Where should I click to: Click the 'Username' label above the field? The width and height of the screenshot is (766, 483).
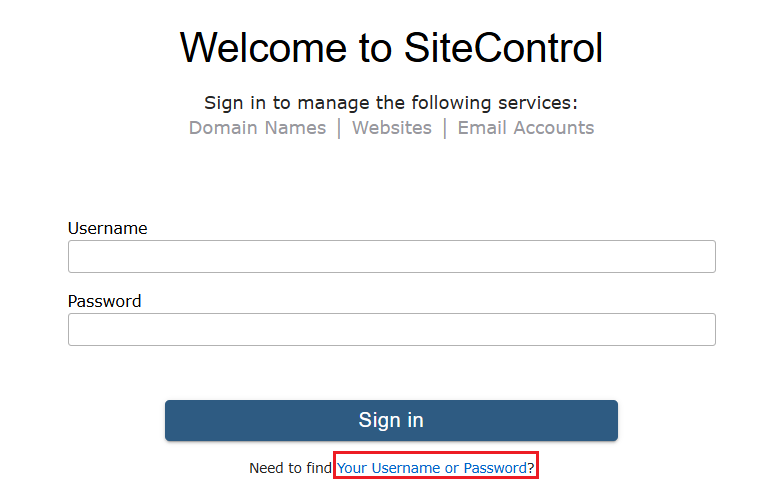pyautogui.click(x=107, y=228)
